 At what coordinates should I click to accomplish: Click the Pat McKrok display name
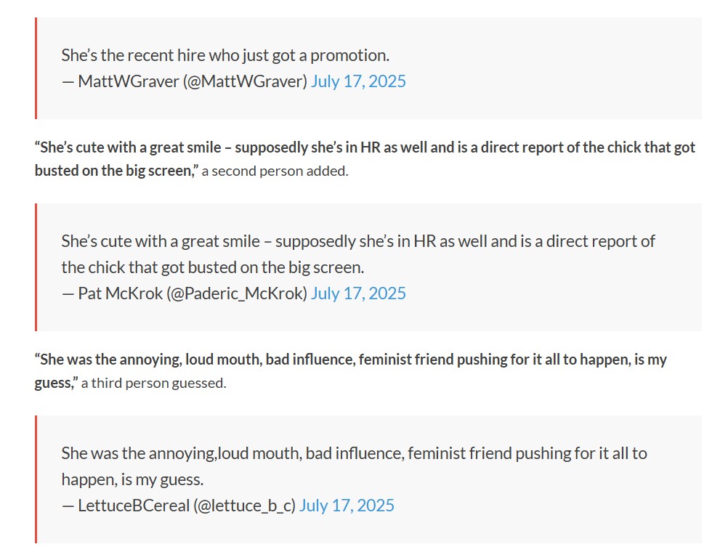click(121, 293)
